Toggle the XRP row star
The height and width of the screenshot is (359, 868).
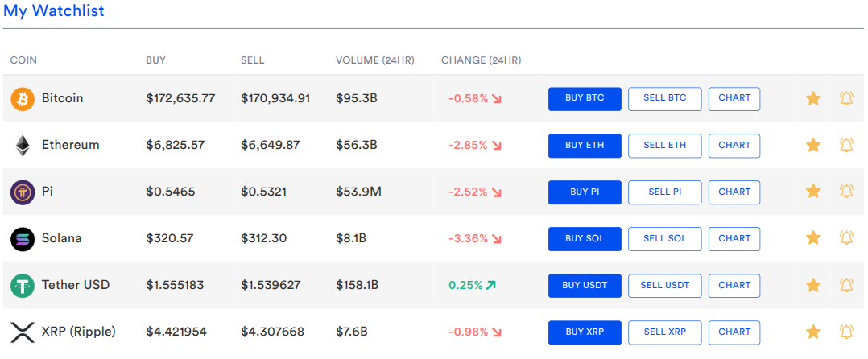coord(812,332)
